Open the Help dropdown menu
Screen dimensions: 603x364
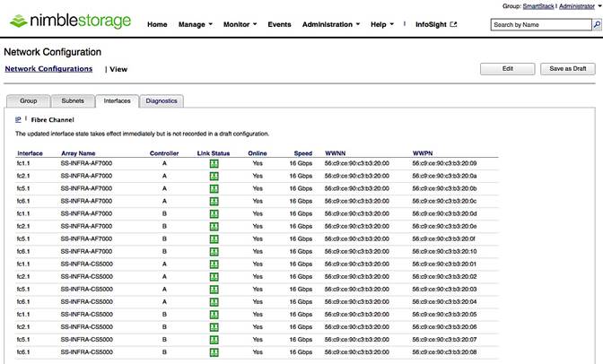click(382, 24)
